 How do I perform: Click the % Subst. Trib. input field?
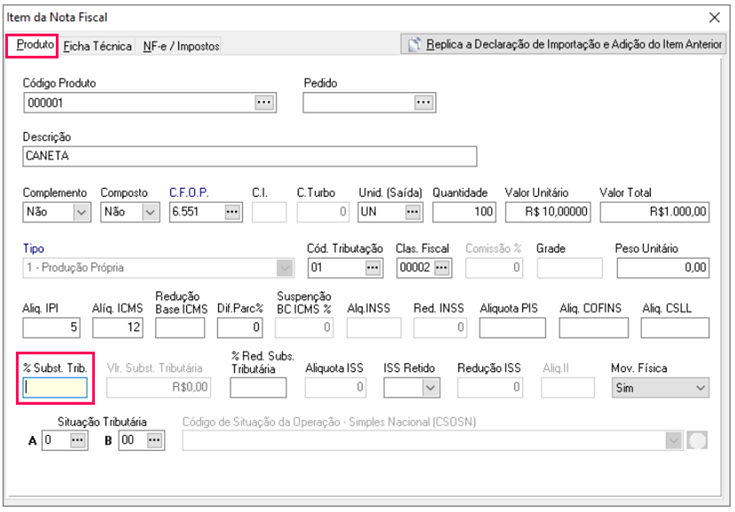click(x=57, y=387)
